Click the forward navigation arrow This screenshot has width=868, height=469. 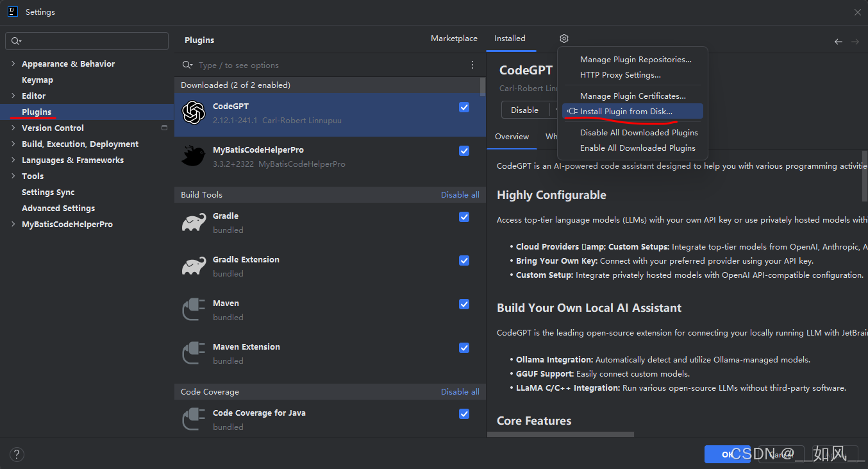(x=855, y=41)
